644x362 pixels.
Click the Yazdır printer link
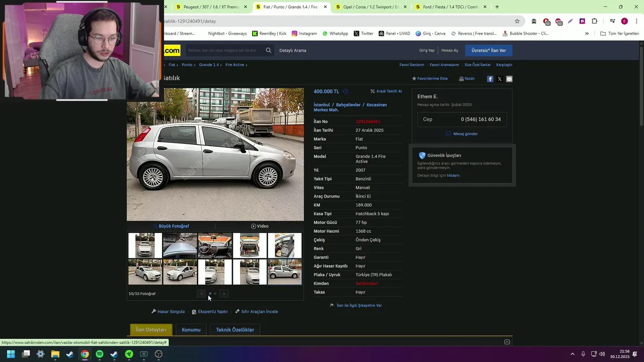(467, 78)
